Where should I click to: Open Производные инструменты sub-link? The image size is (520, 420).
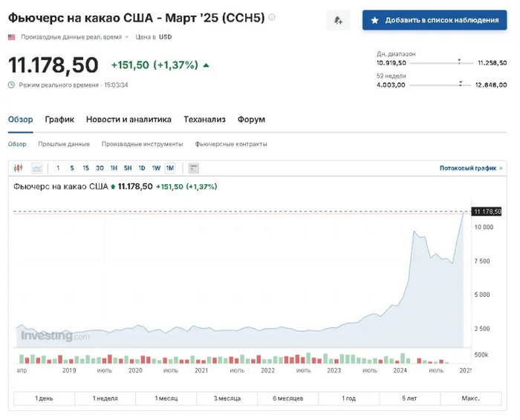click(143, 144)
